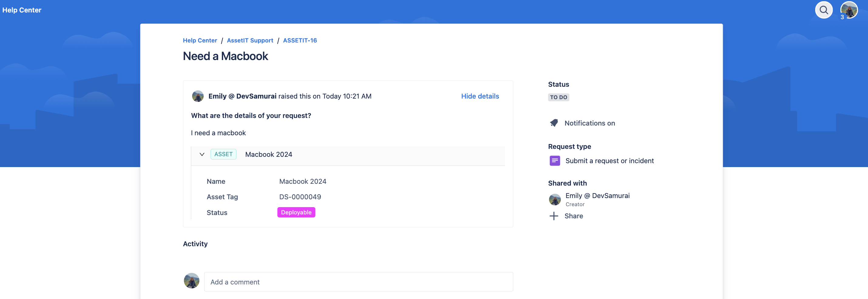Click the Add a comment field

[x=358, y=282]
